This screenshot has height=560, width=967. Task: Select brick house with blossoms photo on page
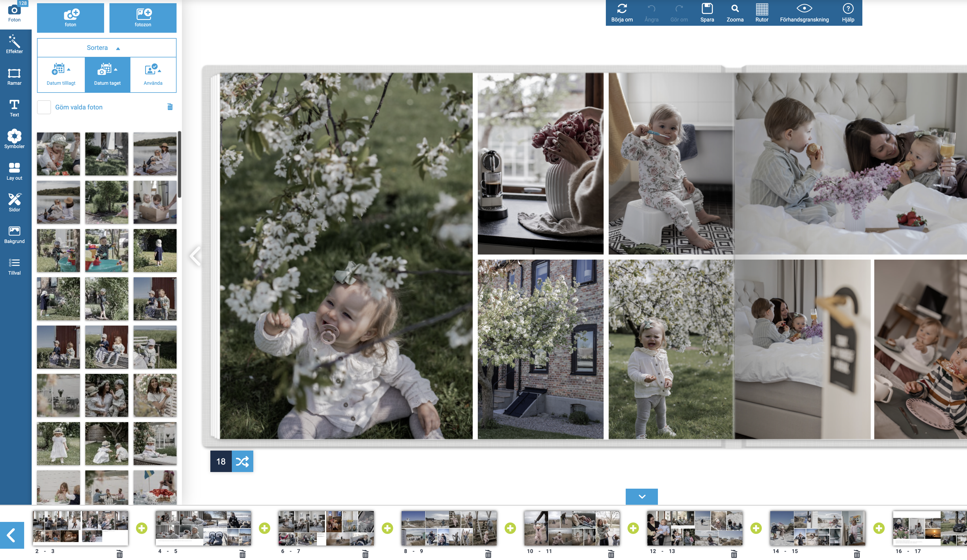click(540, 349)
